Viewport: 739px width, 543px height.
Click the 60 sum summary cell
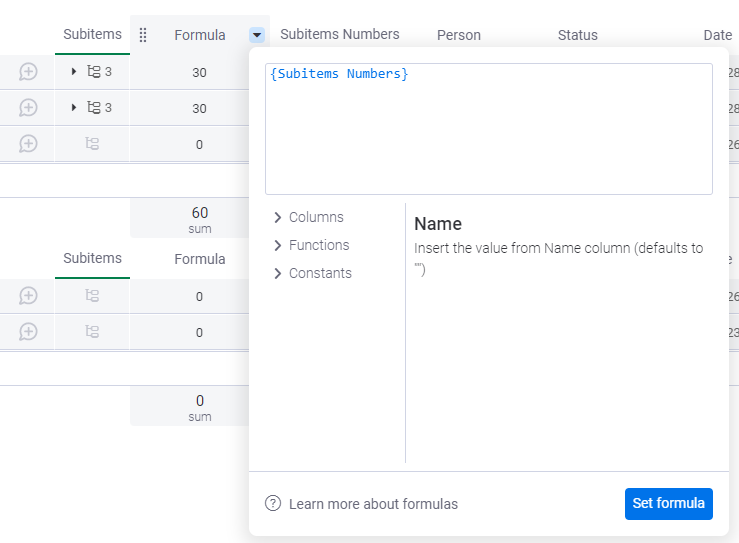200,218
